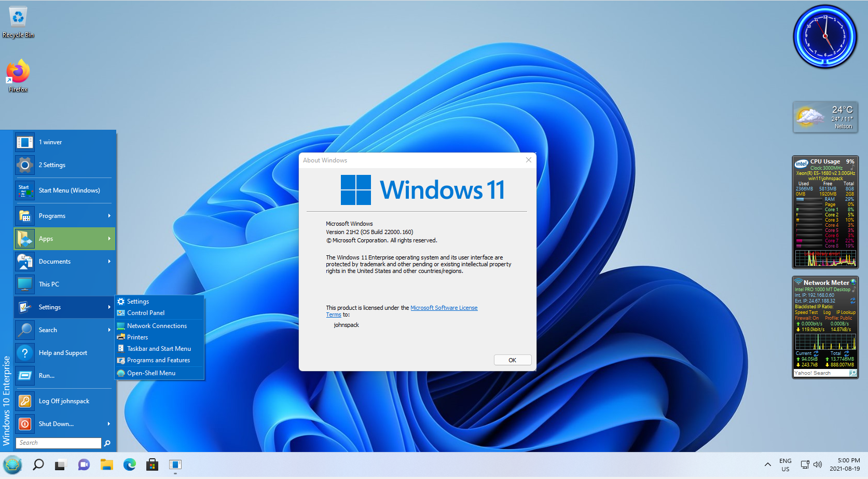Expand the Apps submenu
Viewport: 868px width, 479px height.
point(64,239)
